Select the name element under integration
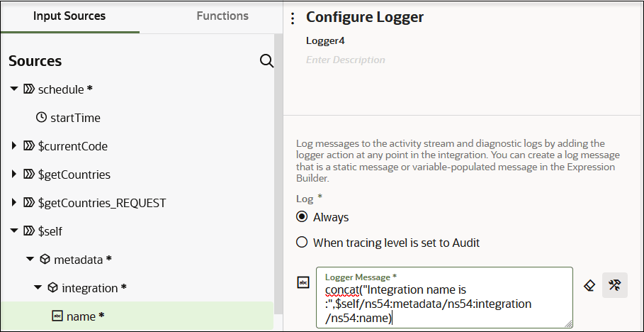The height and width of the screenshot is (332, 644). coord(137,316)
